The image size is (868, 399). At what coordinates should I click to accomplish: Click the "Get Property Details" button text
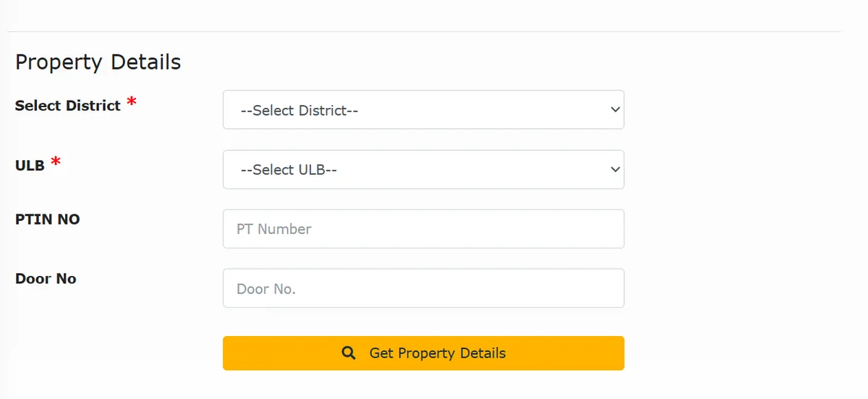[x=437, y=353]
